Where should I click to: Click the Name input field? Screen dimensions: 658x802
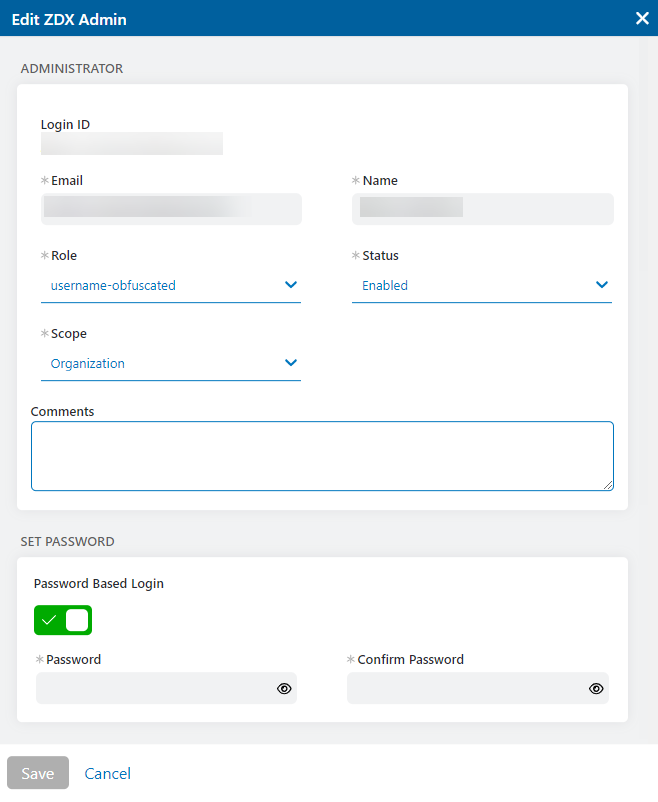[x=482, y=209]
